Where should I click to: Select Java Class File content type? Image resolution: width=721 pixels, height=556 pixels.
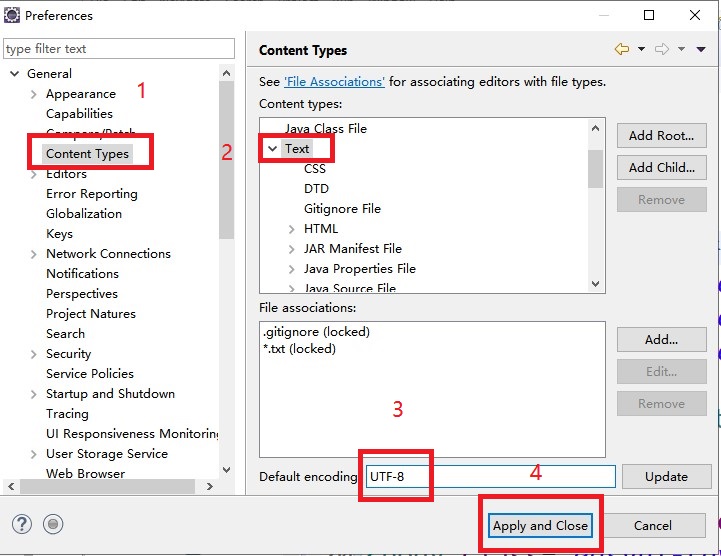coord(326,129)
